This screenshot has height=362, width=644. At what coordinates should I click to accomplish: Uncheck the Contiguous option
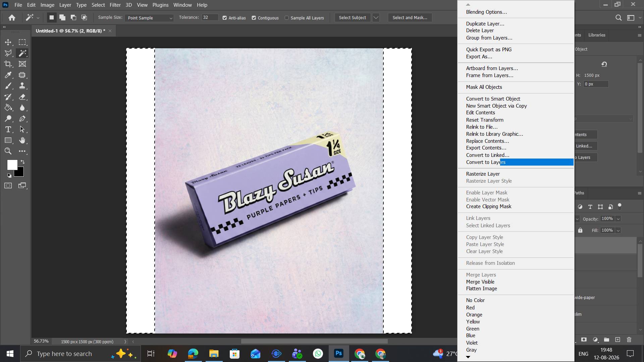tap(254, 18)
